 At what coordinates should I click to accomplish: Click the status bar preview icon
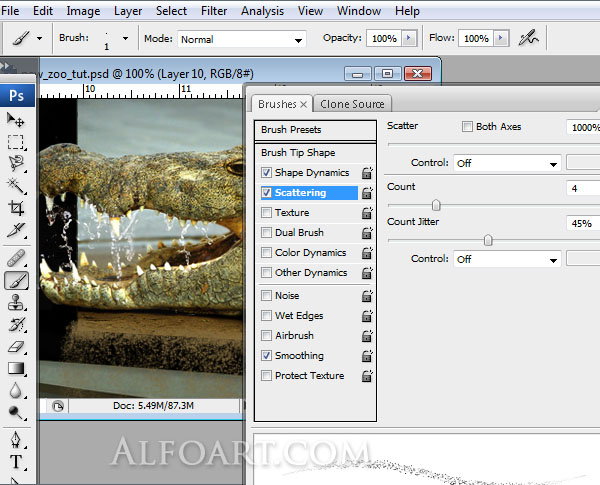58,406
